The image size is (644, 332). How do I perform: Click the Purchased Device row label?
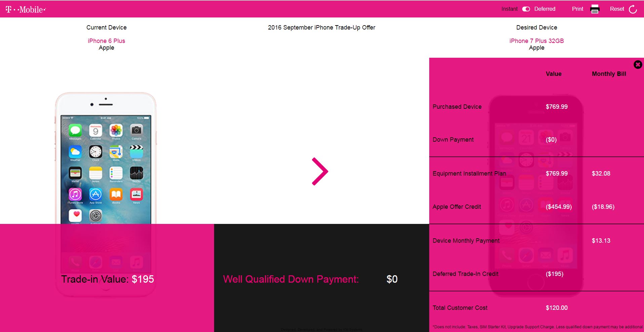pos(457,107)
